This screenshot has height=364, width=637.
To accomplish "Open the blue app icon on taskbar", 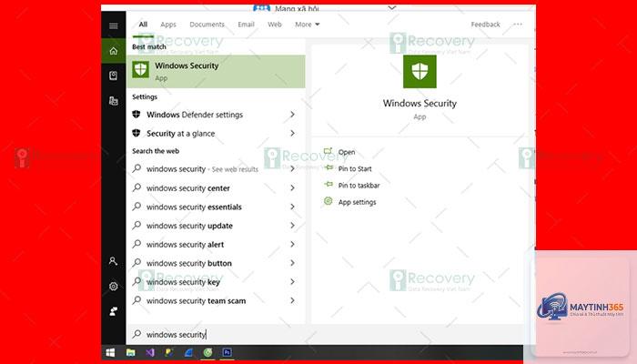I will 188,352.
